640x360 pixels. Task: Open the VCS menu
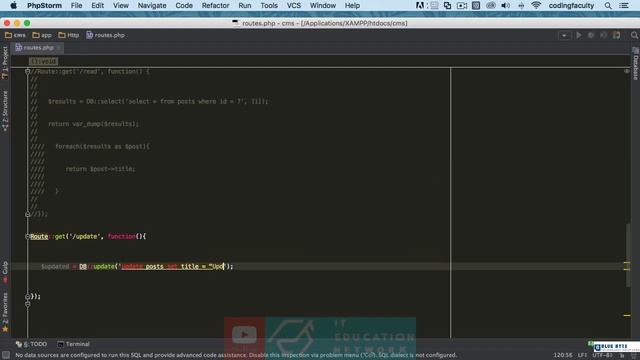tap(293, 6)
